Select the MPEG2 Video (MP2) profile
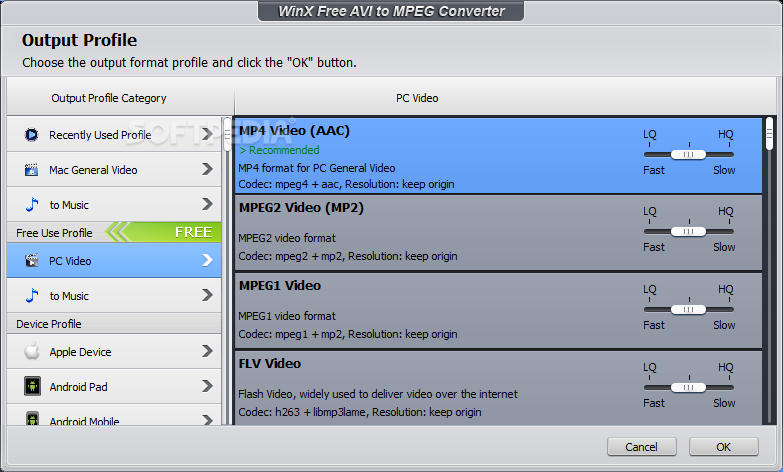The width and height of the screenshot is (783, 472). pos(498,232)
